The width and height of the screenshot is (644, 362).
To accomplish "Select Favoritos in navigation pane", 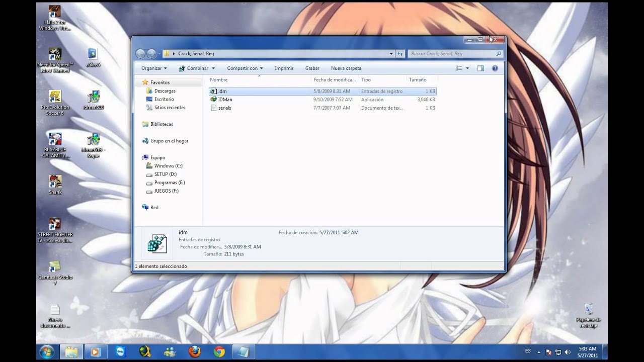I will pyautogui.click(x=160, y=82).
